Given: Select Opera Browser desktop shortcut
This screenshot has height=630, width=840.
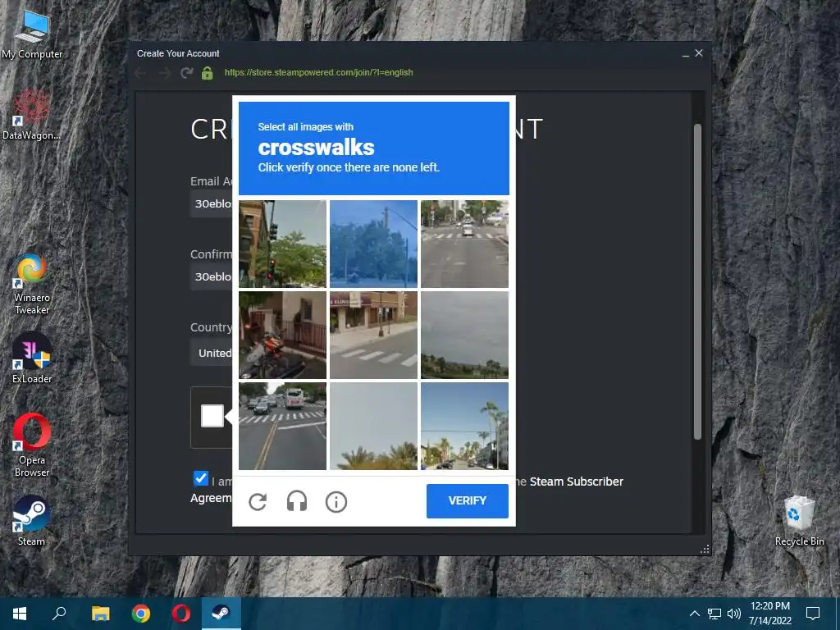Looking at the screenshot, I should 32,445.
